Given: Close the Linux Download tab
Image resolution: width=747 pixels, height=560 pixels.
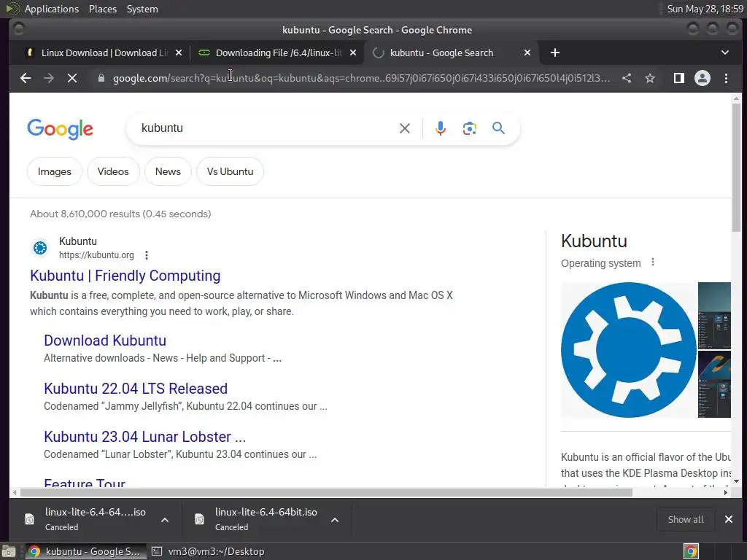Looking at the screenshot, I should (x=179, y=52).
